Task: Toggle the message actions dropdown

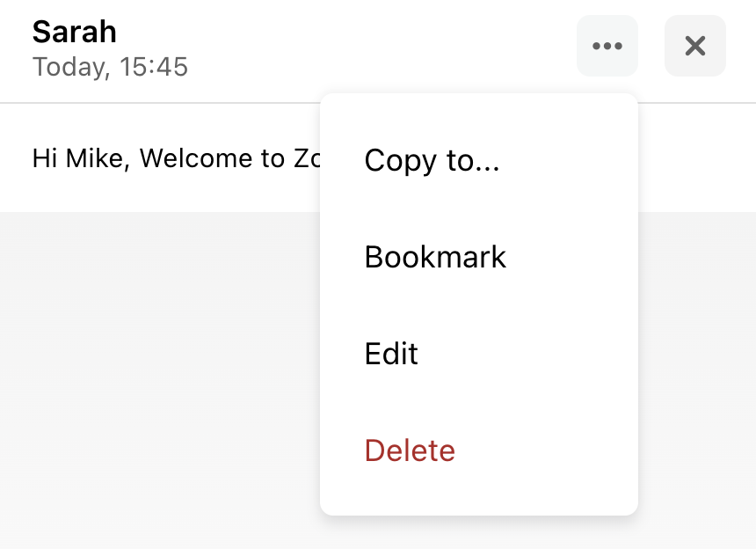Action: coord(607,46)
